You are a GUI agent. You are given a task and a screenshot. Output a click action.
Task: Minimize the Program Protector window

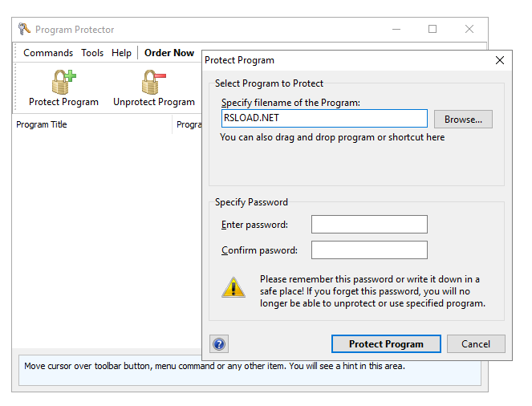click(396, 30)
